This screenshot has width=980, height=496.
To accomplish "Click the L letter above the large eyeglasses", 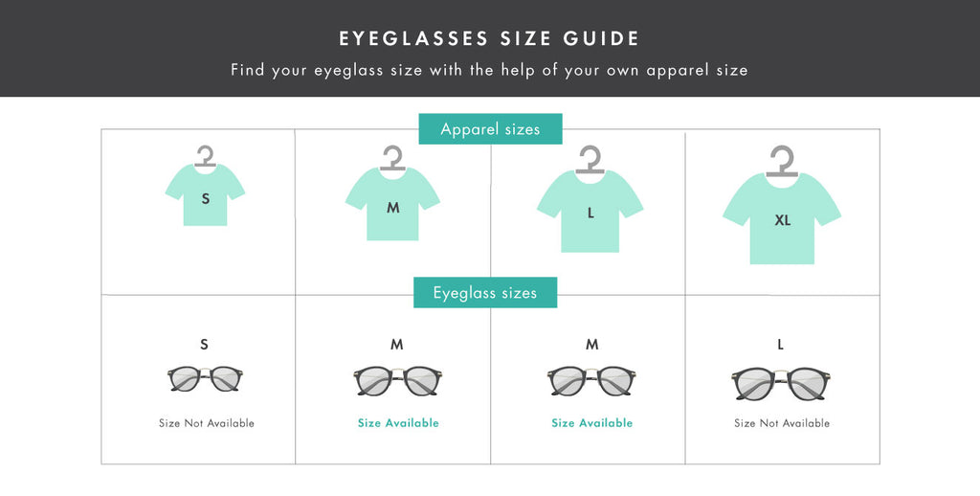I will [781, 345].
